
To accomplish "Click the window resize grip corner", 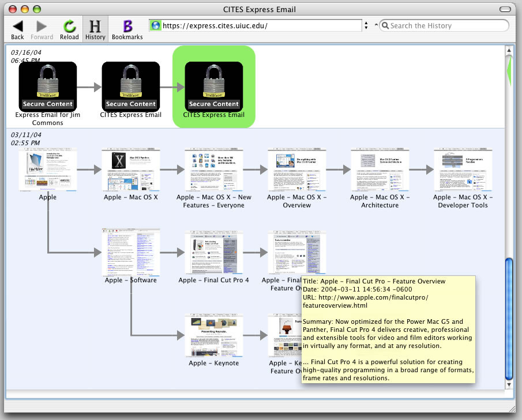I will coord(512,408).
